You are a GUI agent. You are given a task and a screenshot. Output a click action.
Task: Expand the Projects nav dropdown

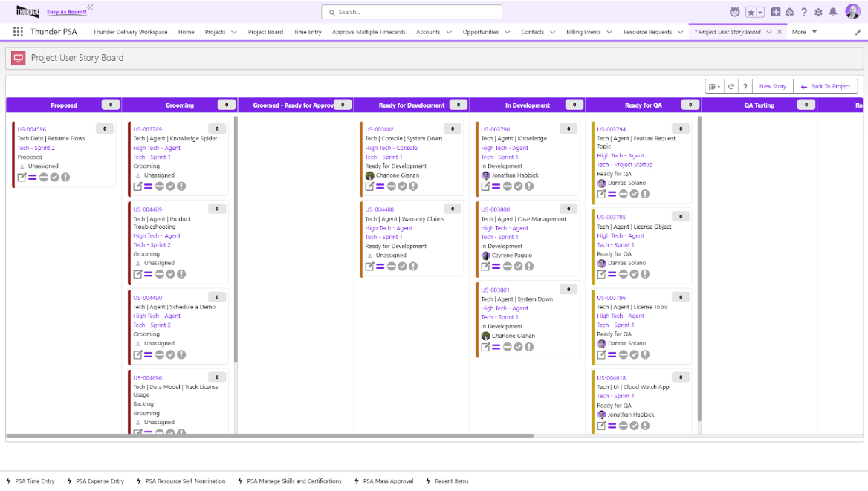(233, 32)
